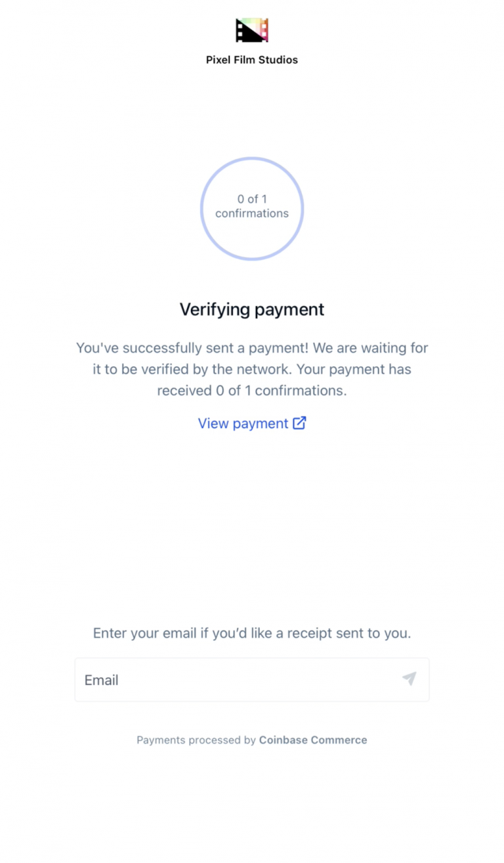The image size is (504, 863).
Task: Click the Pixel Film Studios merchant name
Action: tap(252, 60)
